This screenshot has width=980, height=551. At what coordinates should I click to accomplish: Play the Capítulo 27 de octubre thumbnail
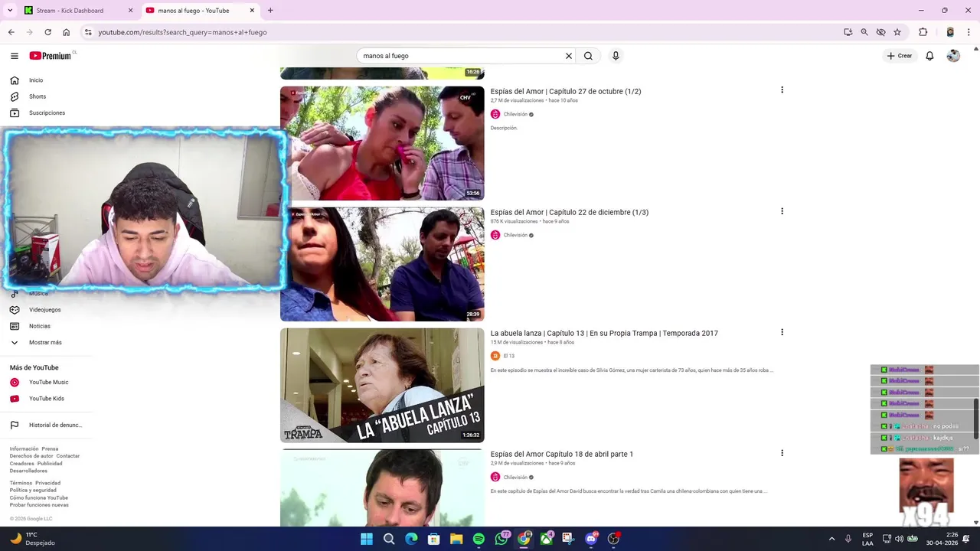[x=382, y=143]
